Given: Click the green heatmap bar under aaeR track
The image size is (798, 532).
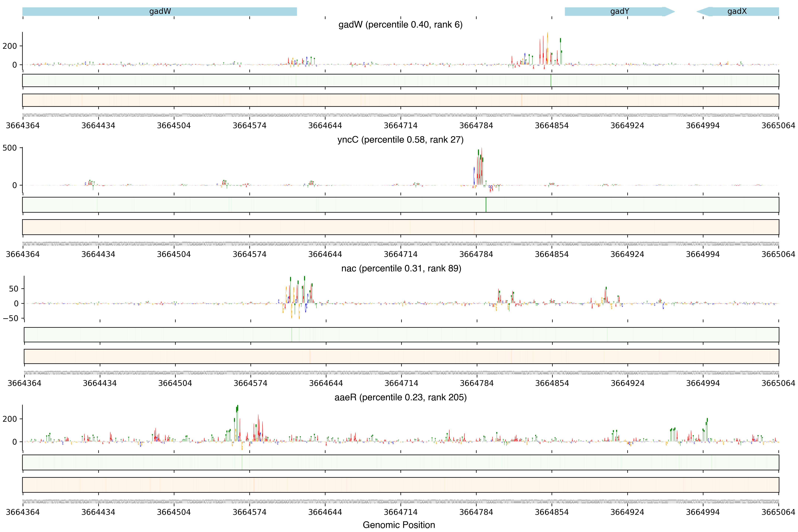Looking at the screenshot, I should pos(400,462).
